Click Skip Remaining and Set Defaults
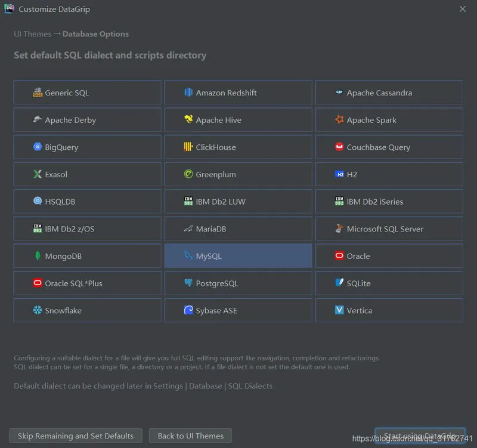This screenshot has height=448, width=477. coord(76,436)
